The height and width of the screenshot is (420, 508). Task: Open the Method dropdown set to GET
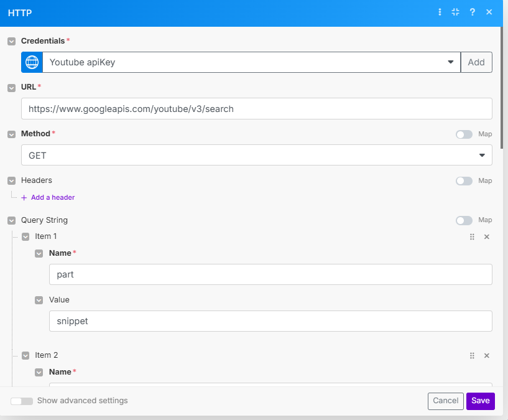click(256, 155)
